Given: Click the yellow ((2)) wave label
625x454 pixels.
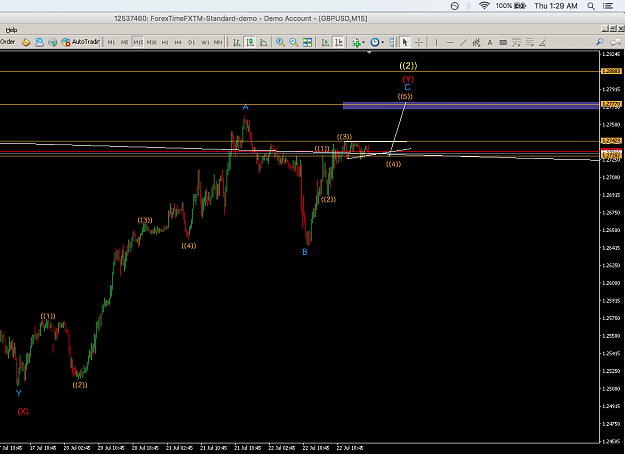Looking at the screenshot, I should (408, 66).
